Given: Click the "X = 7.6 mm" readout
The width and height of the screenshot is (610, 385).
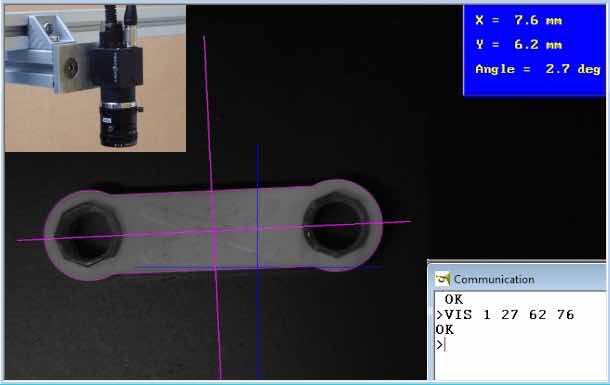Looking at the screenshot, I should (518, 20).
